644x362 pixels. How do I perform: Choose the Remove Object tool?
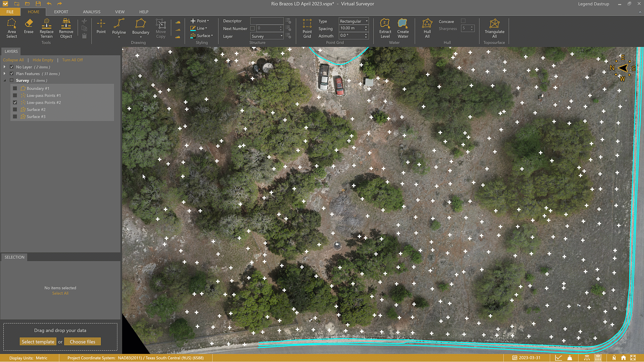(x=66, y=28)
